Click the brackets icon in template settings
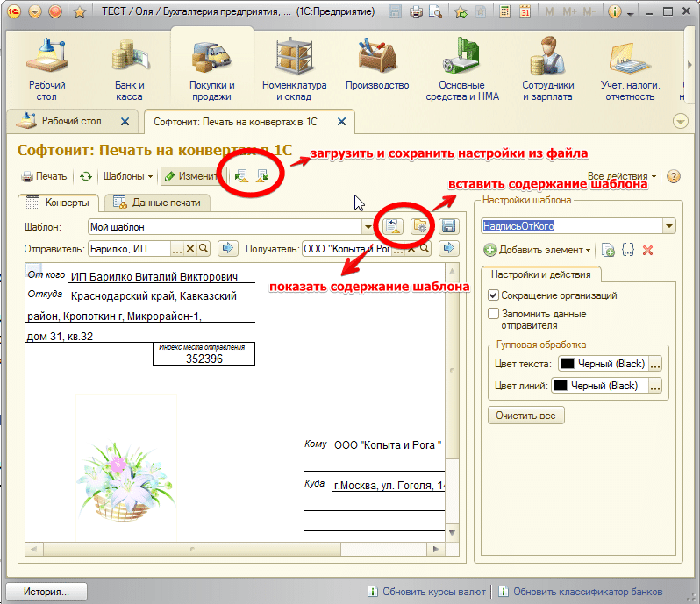 (x=628, y=250)
